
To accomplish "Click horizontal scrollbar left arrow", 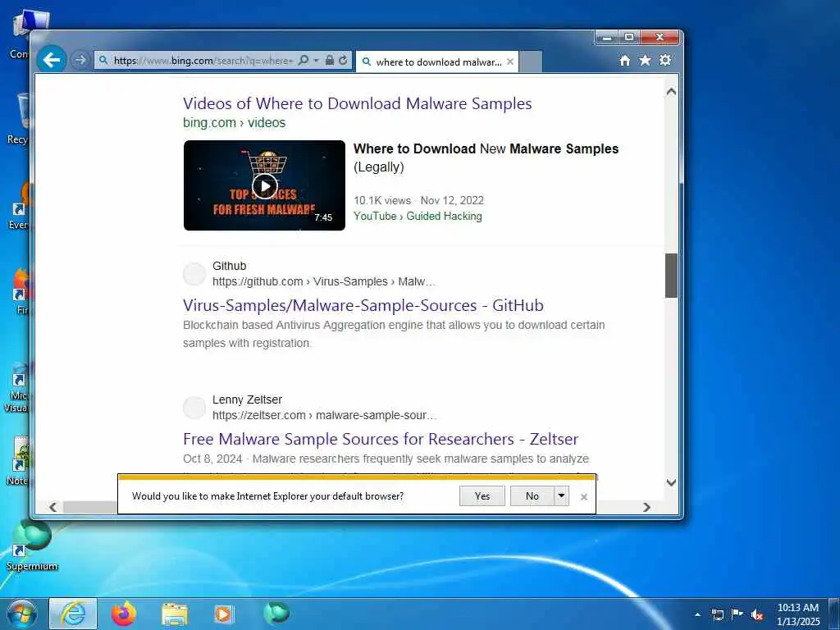I will pos(52,507).
